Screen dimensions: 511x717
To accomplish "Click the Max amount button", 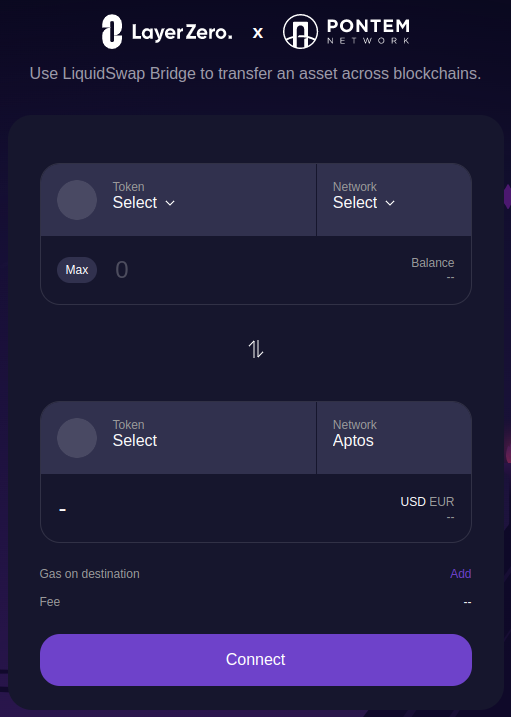I will pos(77,270).
